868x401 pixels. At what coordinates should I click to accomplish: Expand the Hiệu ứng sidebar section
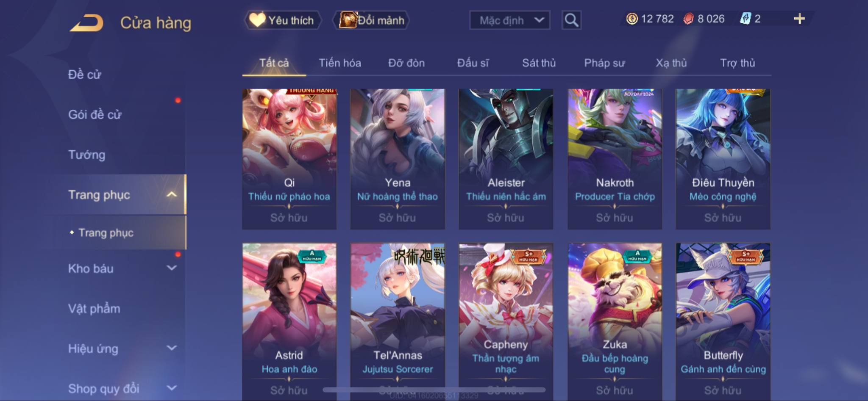click(172, 348)
